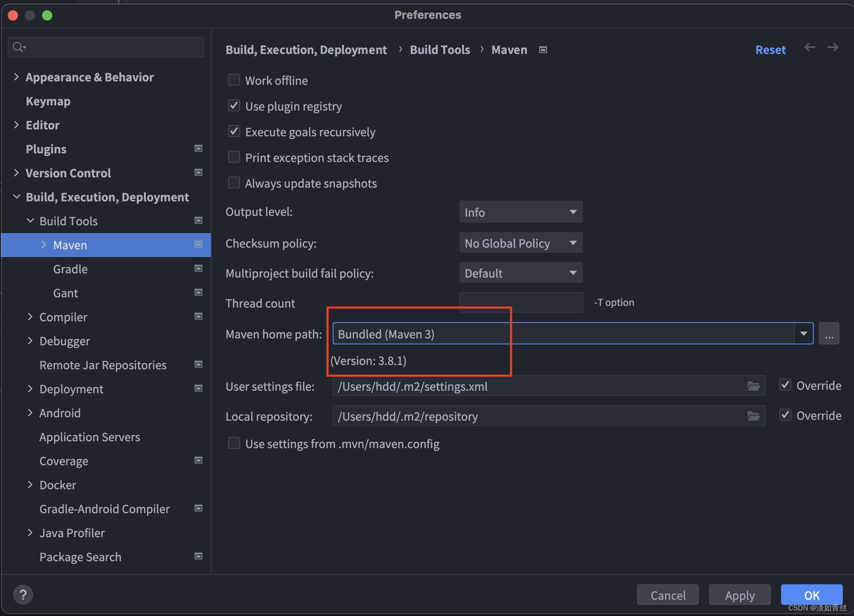Click the Reset link
854x616 pixels.
click(x=770, y=50)
